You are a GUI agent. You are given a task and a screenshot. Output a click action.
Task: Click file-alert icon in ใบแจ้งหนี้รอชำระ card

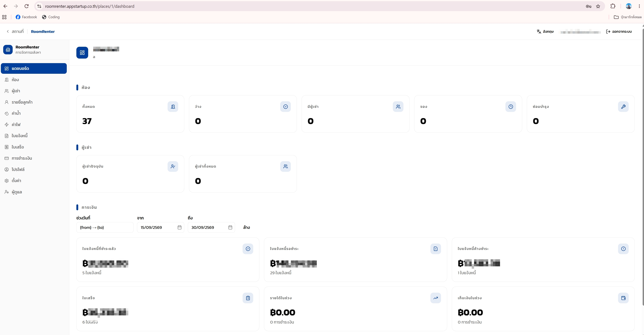(435, 249)
